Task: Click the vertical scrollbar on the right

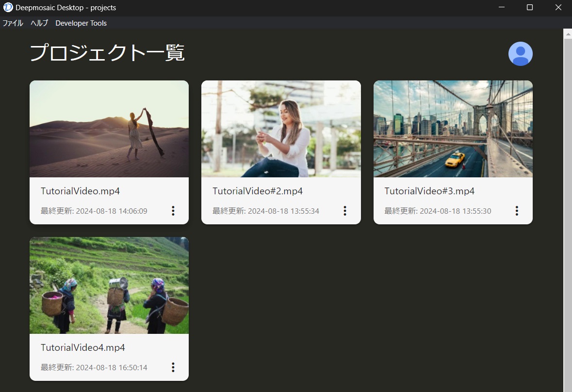Action: (568, 194)
